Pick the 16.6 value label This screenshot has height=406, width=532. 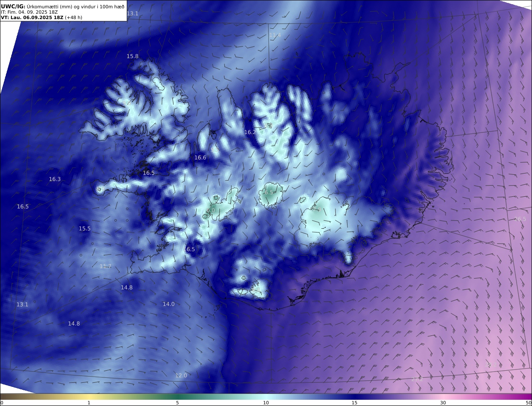(200, 157)
